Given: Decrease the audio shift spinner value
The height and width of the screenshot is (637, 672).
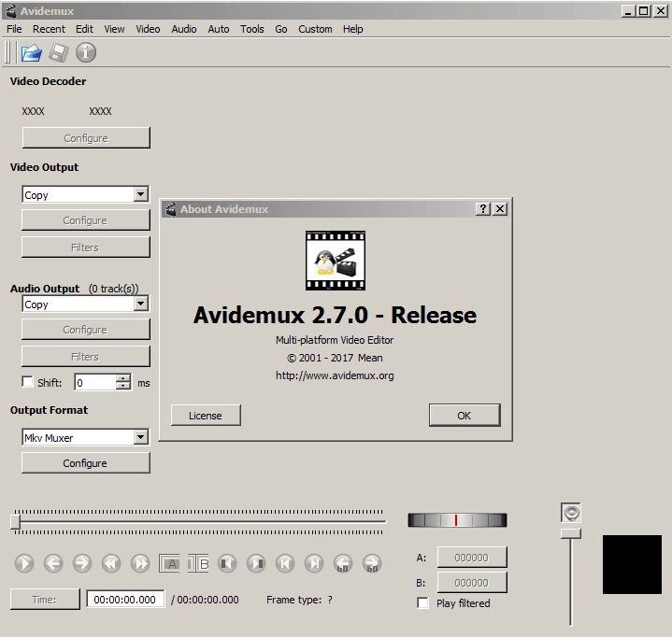Looking at the screenshot, I should pyautogui.click(x=123, y=386).
